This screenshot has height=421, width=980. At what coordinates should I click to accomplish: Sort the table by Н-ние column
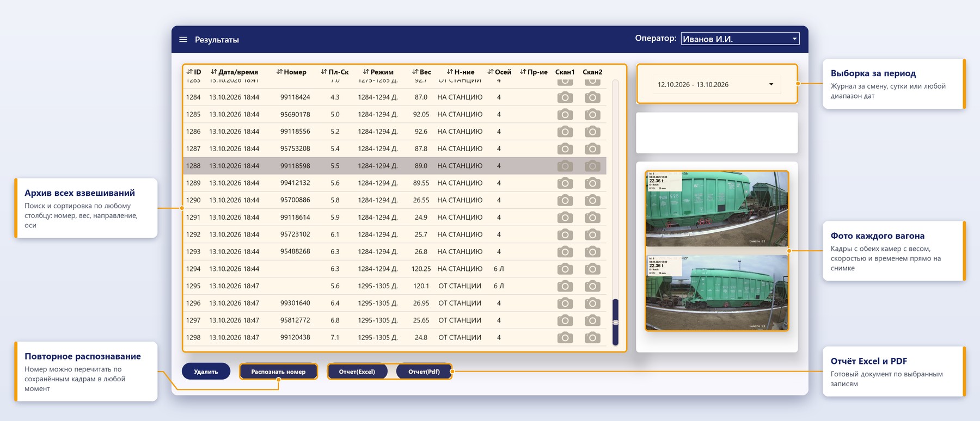coord(461,72)
